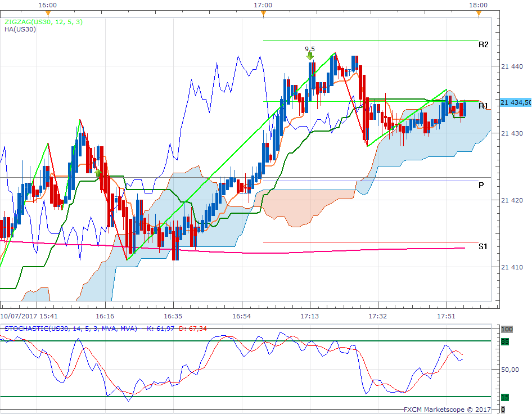Select the STOCHASTIC(US30, 14, 5, 3, MVA, MVA) label

pos(70,328)
